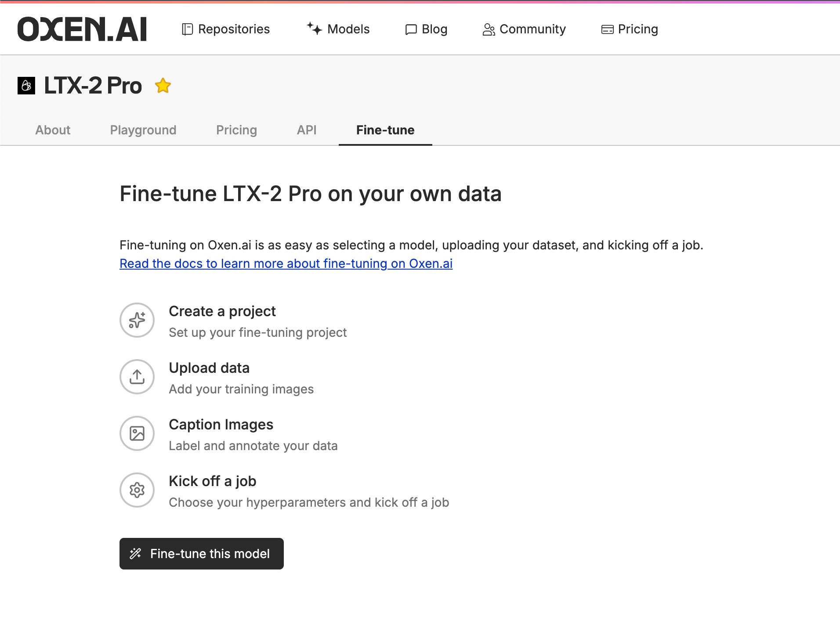This screenshot has width=840, height=620.
Task: Open the Community navigation link
Action: (524, 29)
